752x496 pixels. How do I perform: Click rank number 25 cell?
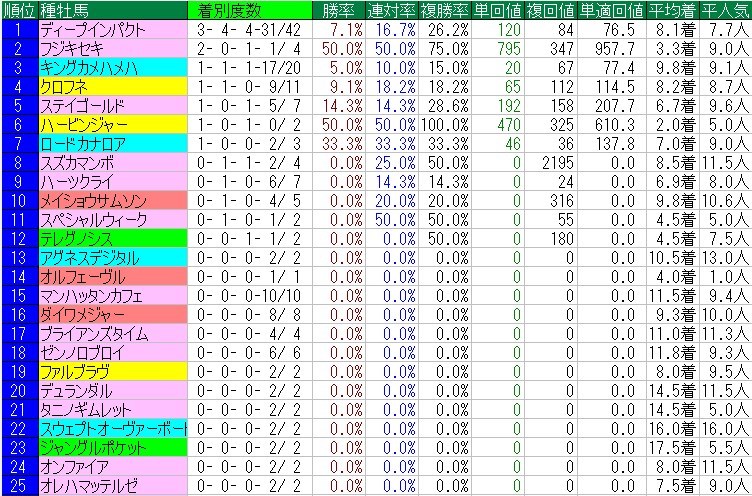19,486
